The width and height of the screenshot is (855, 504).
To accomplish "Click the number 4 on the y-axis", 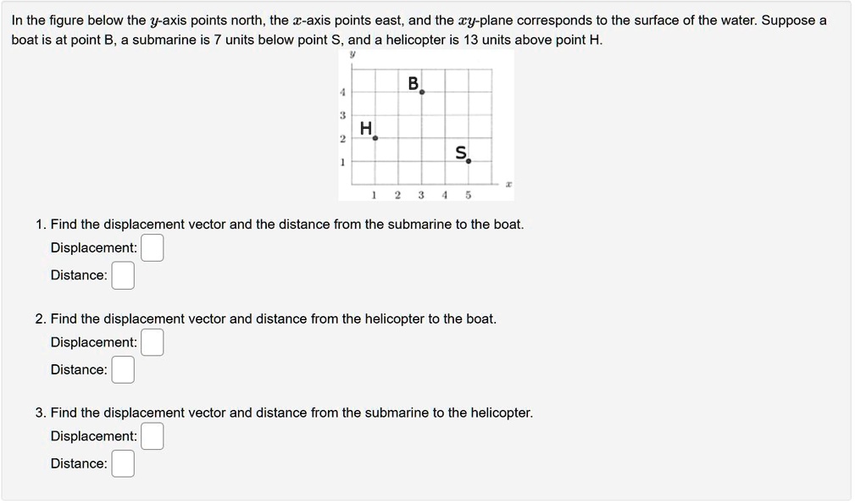I will click(342, 91).
